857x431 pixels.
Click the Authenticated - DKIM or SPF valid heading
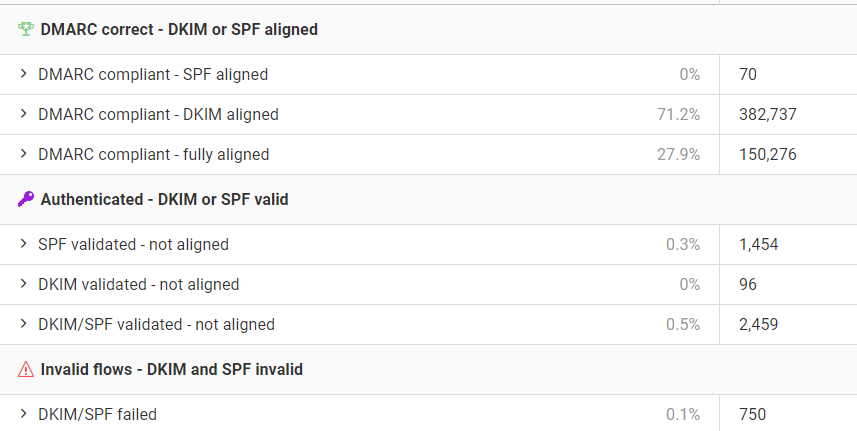[x=164, y=200]
